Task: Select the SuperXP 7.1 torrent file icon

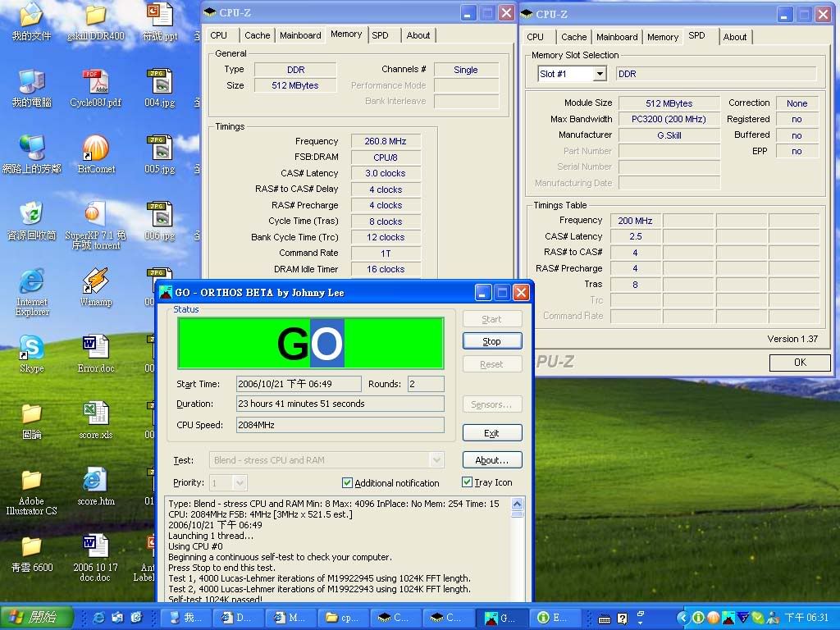Action: 96,225
